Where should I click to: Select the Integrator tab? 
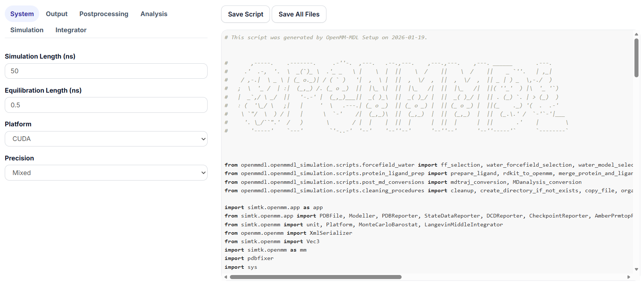tap(71, 30)
